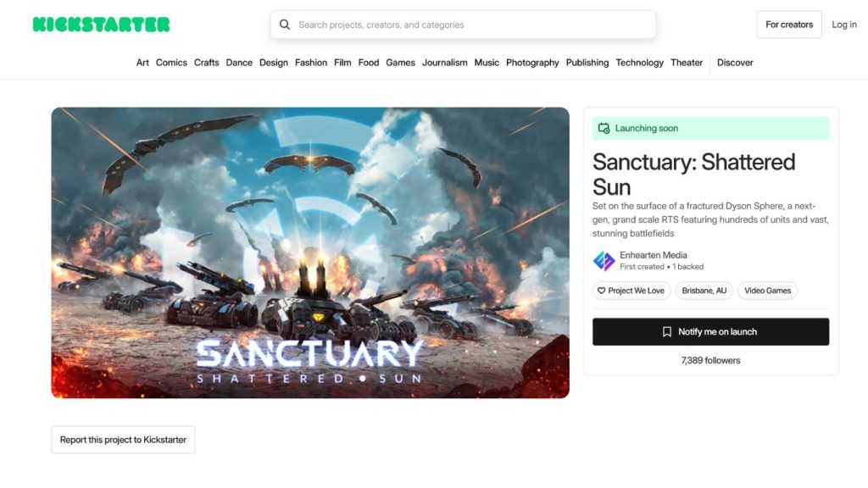Open the For creators button
868x488 pixels.
click(x=789, y=25)
